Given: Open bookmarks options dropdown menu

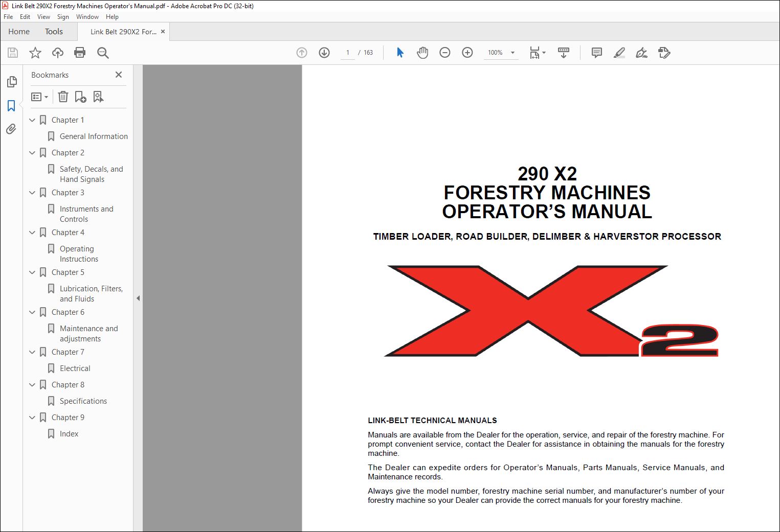Looking at the screenshot, I should (39, 97).
